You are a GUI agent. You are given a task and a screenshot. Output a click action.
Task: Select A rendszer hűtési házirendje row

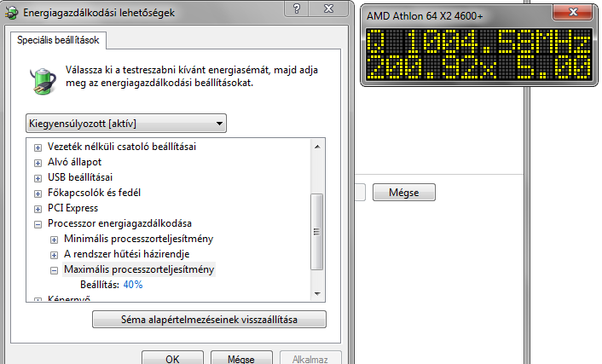point(127,254)
